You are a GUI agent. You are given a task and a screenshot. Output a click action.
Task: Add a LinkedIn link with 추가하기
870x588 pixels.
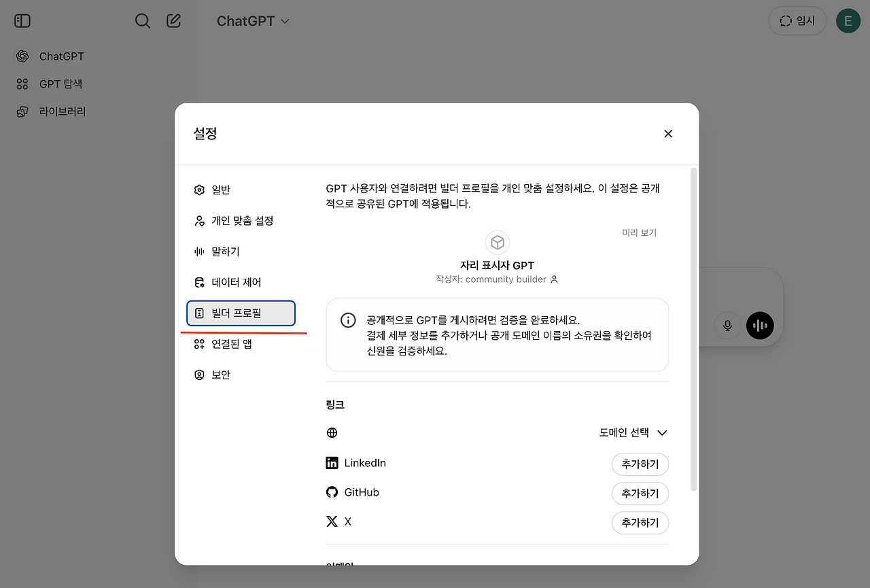[640, 464]
